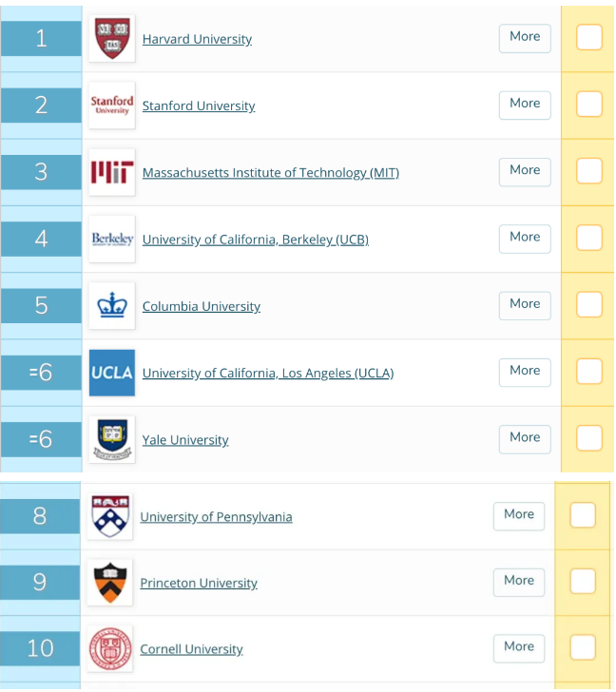Screen dimensions: 616x692
Task: Click the MIT logo icon
Action: (x=111, y=172)
